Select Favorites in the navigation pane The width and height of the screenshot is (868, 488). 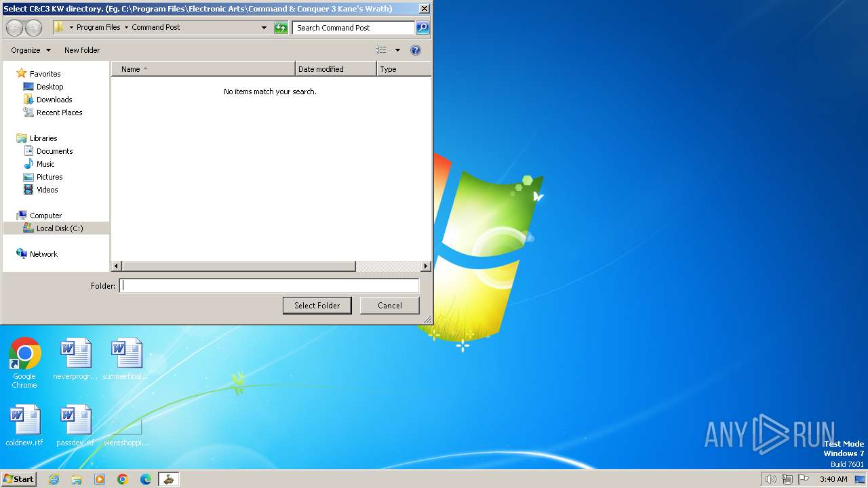[45, 74]
